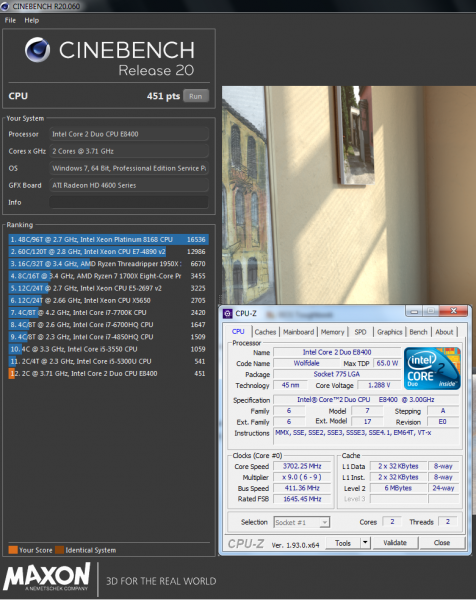476x600 pixels.
Task: Click the Processor field Intel Core 2 Duo CPU E8400
Action: [x=129, y=134]
